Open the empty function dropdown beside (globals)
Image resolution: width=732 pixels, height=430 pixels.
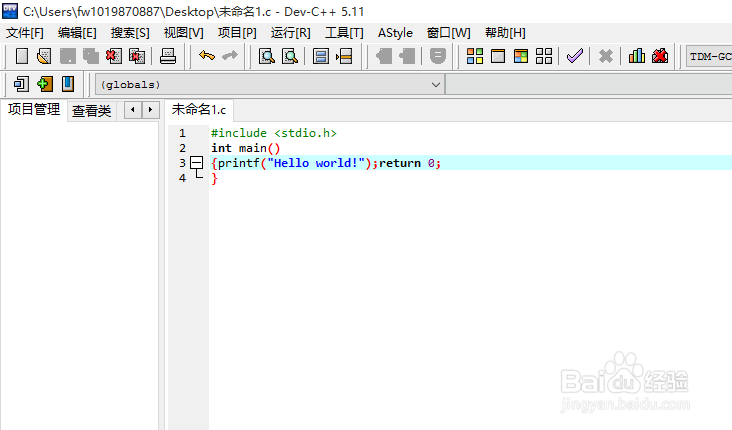click(x=589, y=85)
